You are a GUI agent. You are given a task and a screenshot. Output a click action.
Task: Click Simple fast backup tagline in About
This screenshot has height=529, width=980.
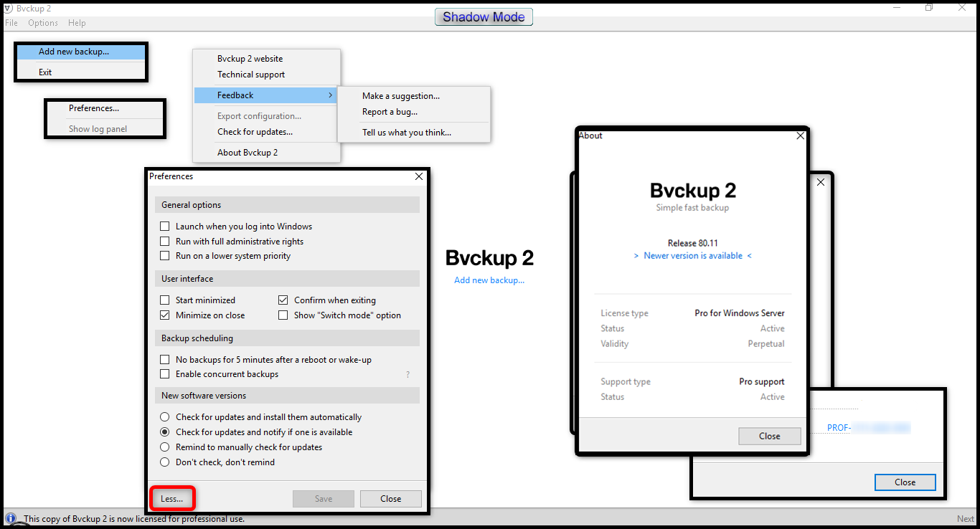[x=692, y=208]
